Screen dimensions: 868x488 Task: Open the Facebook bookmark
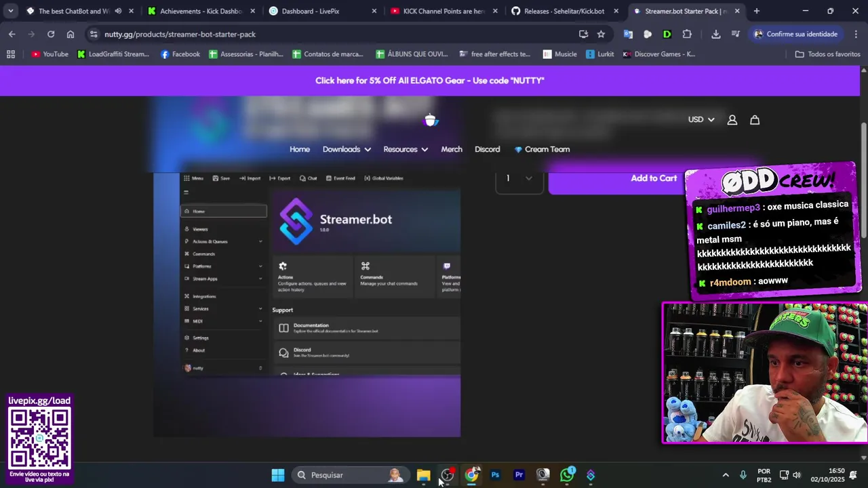coord(180,54)
